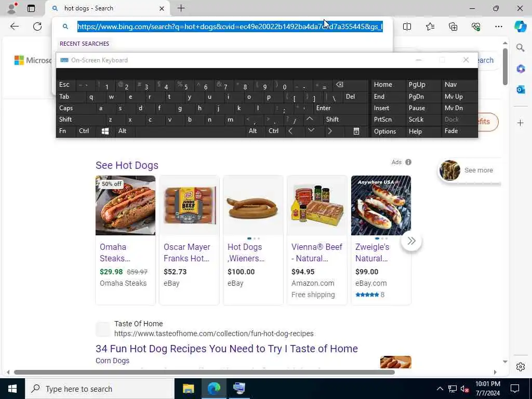Toggle Caps key on On-Screen Keyboard
Image resolution: width=532 pixels, height=399 pixels.
tap(76, 108)
